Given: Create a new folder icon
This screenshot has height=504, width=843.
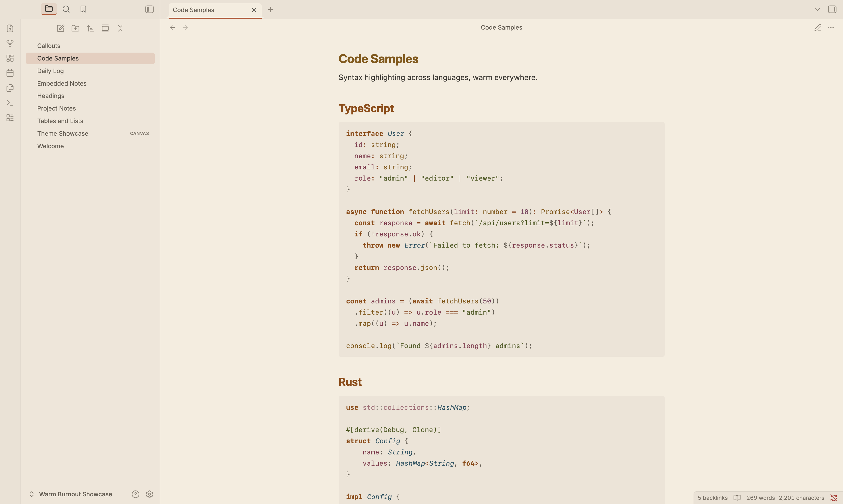Looking at the screenshot, I should point(75,28).
